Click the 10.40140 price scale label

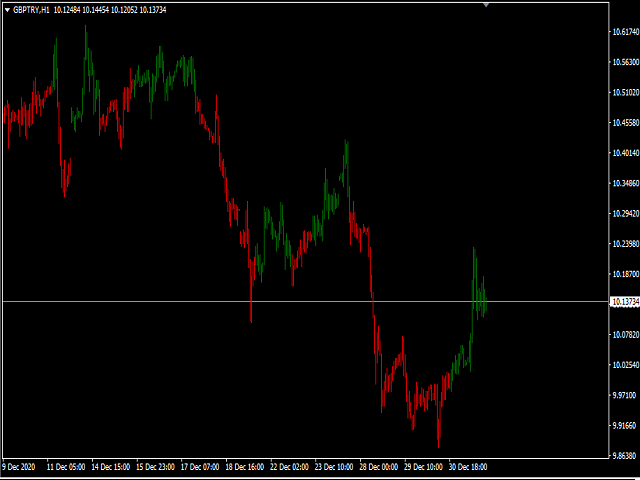tap(625, 153)
